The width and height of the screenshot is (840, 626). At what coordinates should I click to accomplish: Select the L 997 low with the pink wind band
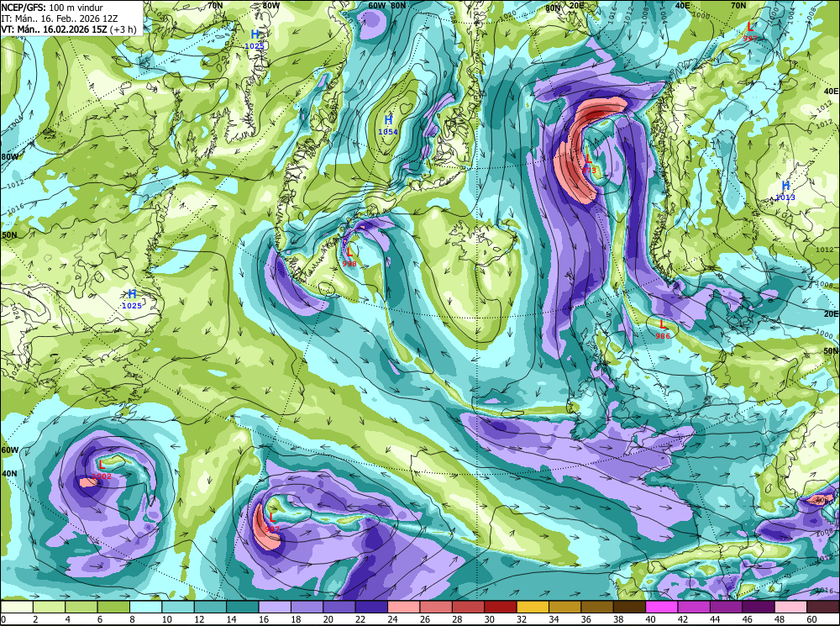tap(272, 523)
